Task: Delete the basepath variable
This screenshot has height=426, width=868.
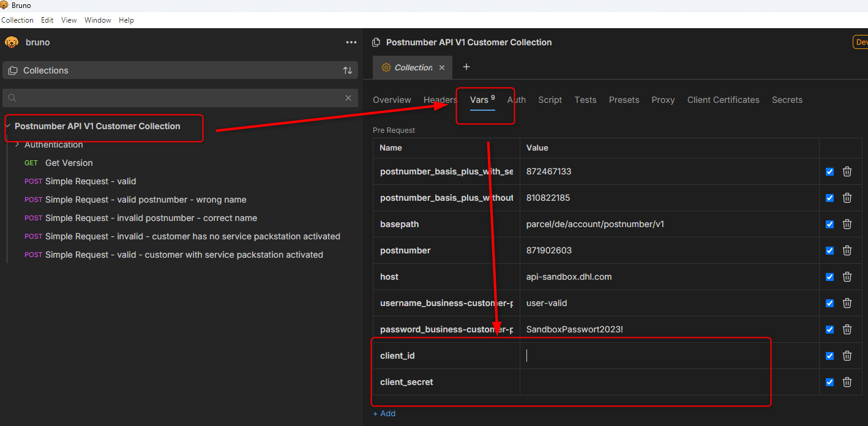Action: click(x=847, y=224)
